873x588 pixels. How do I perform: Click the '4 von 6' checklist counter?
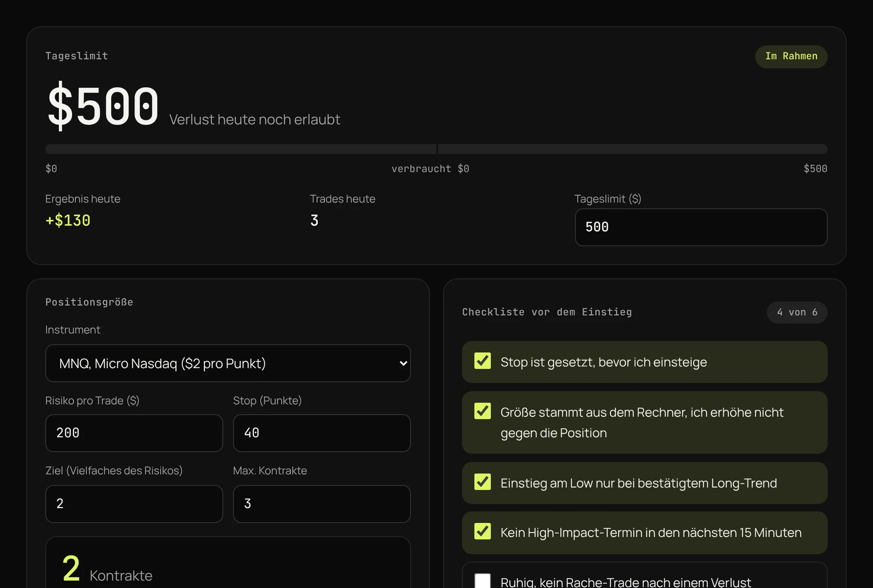[x=797, y=312]
